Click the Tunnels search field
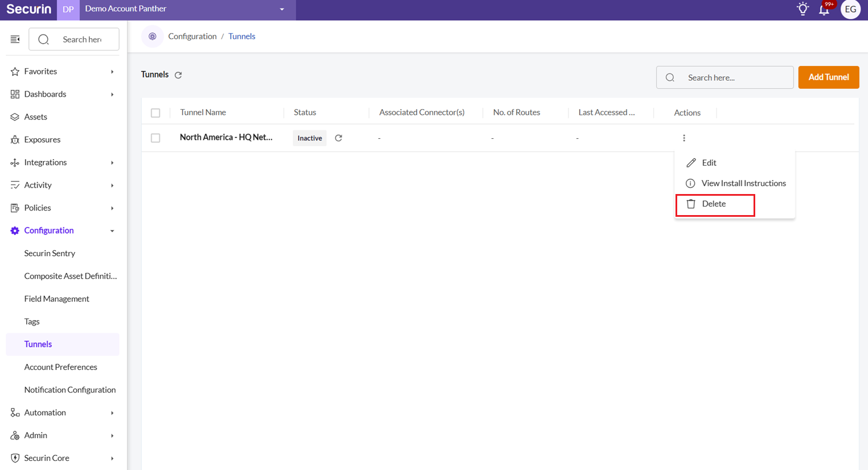868x470 pixels. click(724, 77)
